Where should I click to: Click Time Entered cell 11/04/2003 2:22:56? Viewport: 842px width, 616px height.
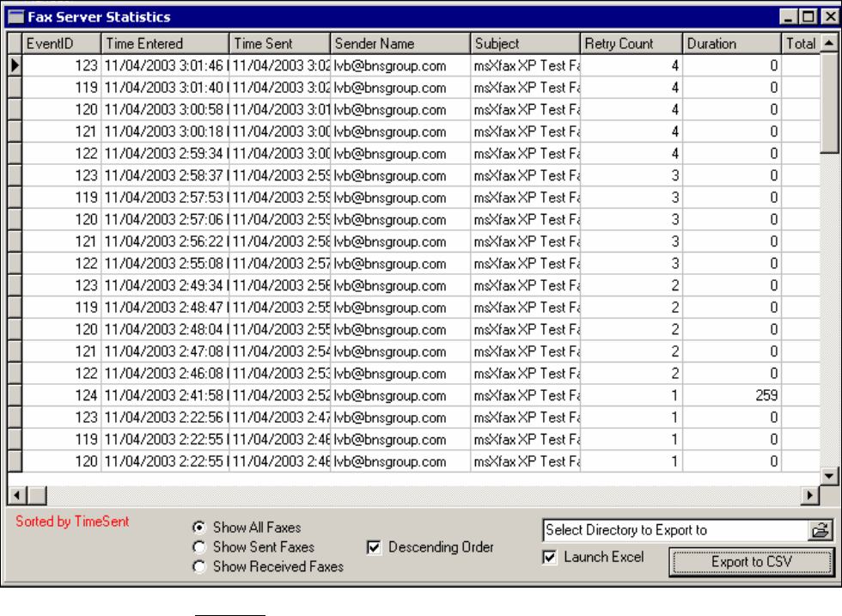165,418
